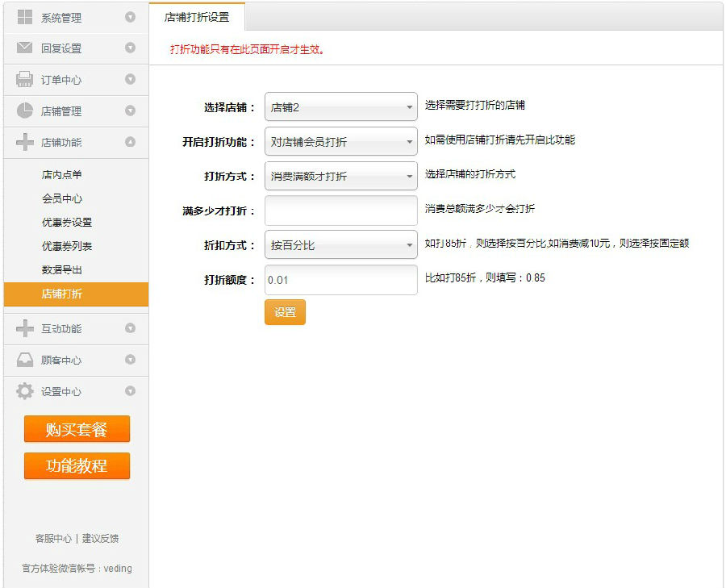Click the 互动功能 menu label
Viewport: 726px width, 588px height.
point(61,329)
